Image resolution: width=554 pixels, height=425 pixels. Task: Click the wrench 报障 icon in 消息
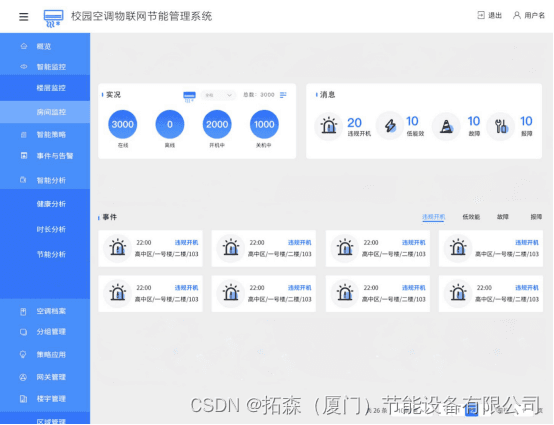pyautogui.click(x=501, y=126)
